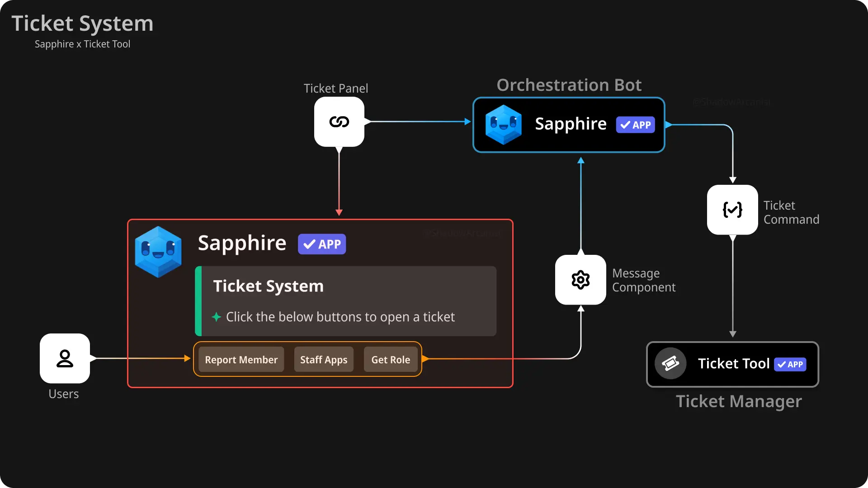
Task: Click the Sapphire avatar in Orchestration Bot box
Action: [x=503, y=124]
